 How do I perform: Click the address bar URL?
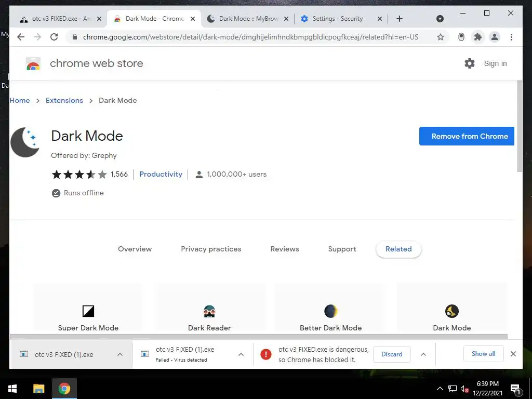tap(251, 37)
